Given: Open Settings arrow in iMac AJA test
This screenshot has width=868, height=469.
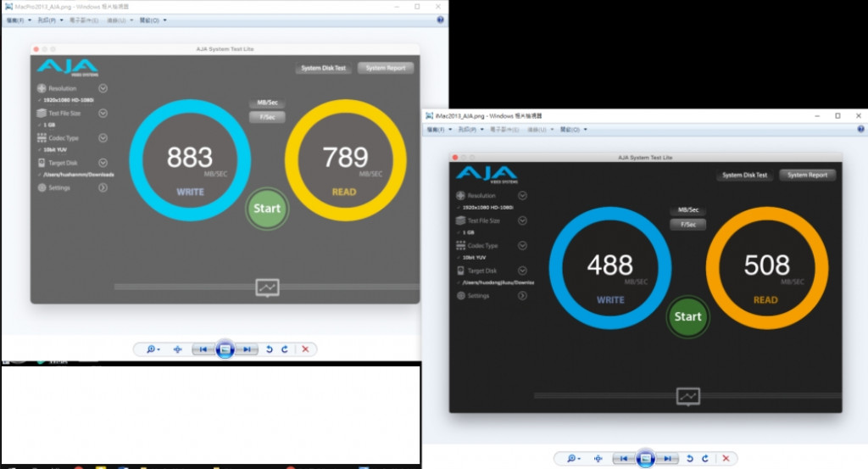Looking at the screenshot, I should [x=522, y=296].
